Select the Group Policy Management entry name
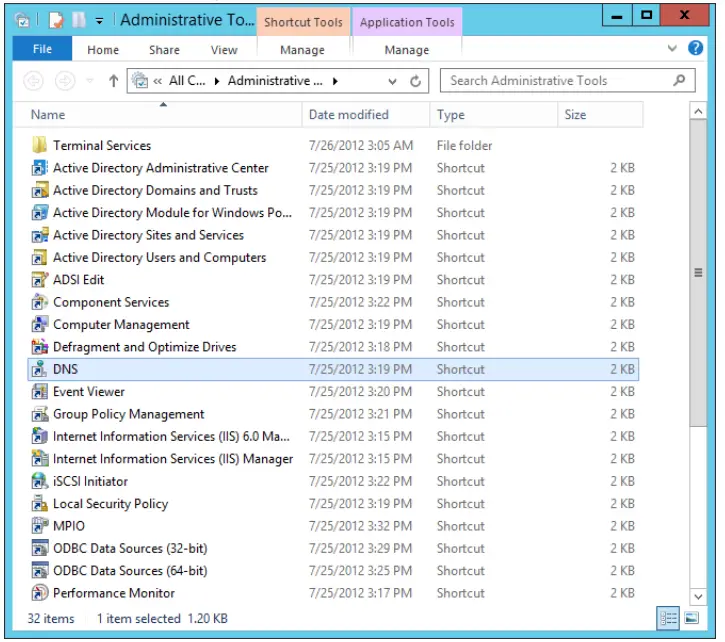The width and height of the screenshot is (725, 642). point(129,414)
